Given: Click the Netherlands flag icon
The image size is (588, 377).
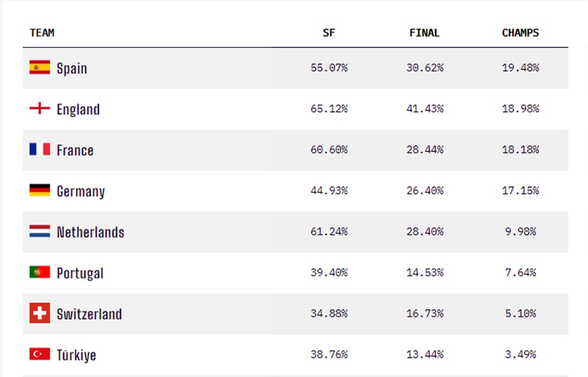Looking at the screenshot, I should [x=40, y=231].
